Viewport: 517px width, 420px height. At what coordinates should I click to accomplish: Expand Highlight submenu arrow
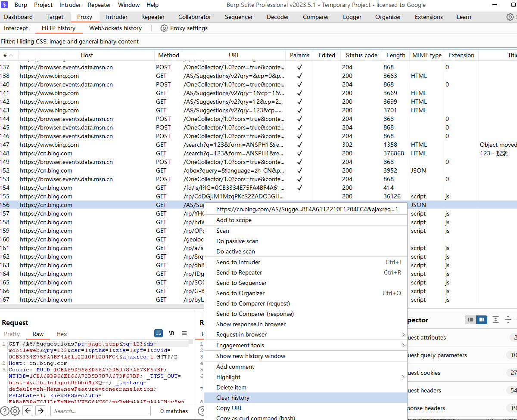click(x=403, y=377)
